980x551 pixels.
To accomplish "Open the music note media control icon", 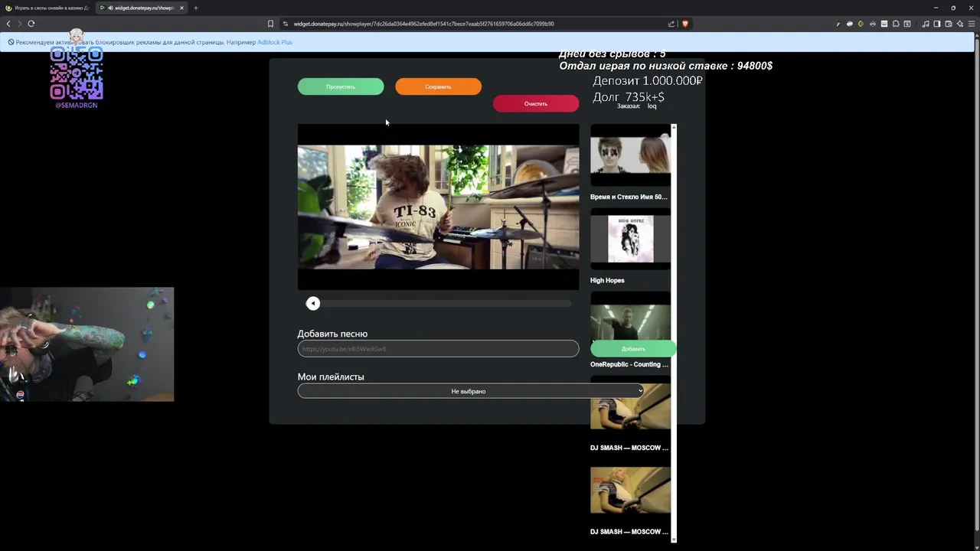I will [926, 24].
